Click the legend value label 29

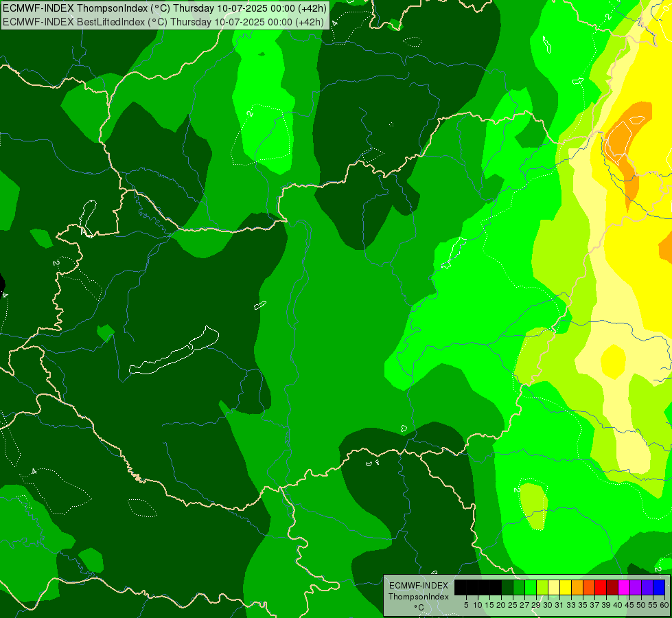coord(536,605)
